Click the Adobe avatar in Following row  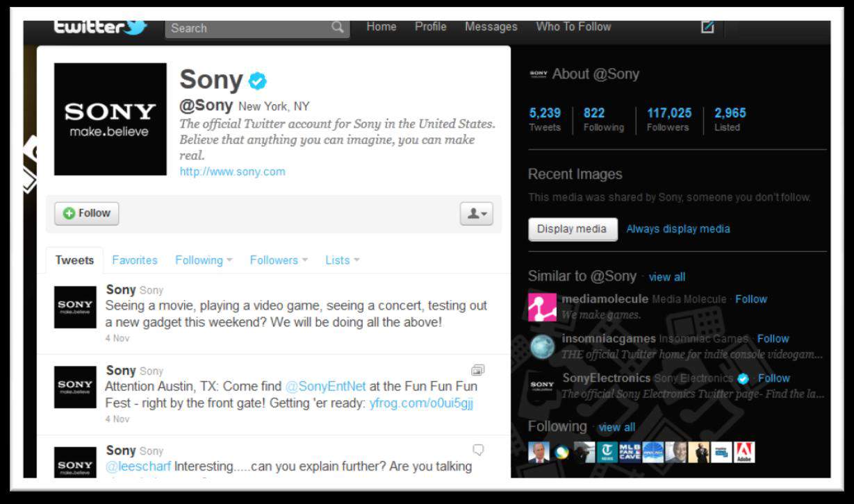tap(744, 453)
